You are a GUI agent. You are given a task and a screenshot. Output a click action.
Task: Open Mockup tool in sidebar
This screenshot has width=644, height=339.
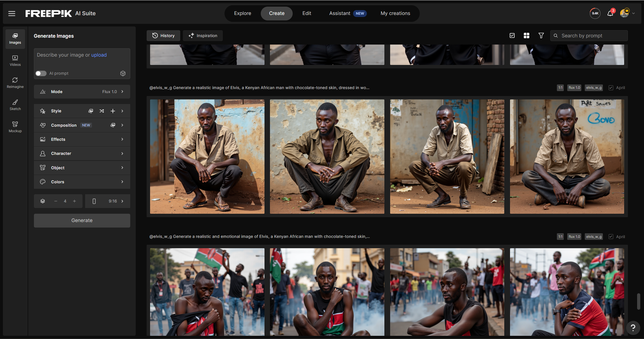tap(15, 127)
